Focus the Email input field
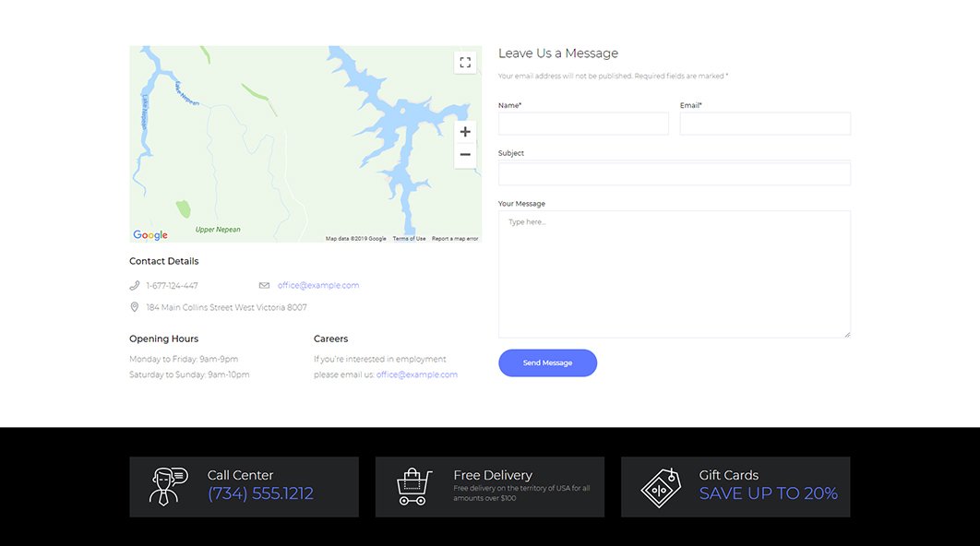 (x=765, y=124)
